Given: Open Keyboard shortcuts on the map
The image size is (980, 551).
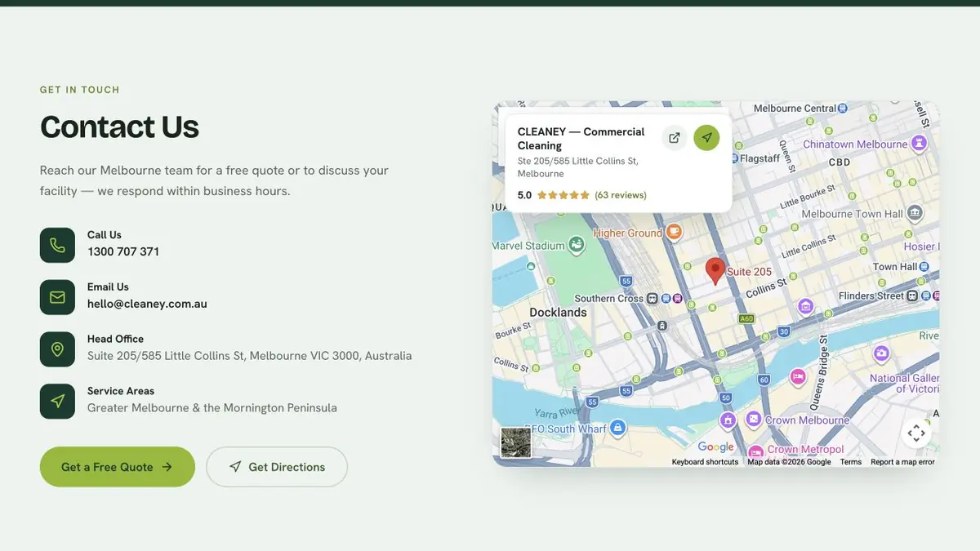Looking at the screenshot, I should pyautogui.click(x=705, y=462).
